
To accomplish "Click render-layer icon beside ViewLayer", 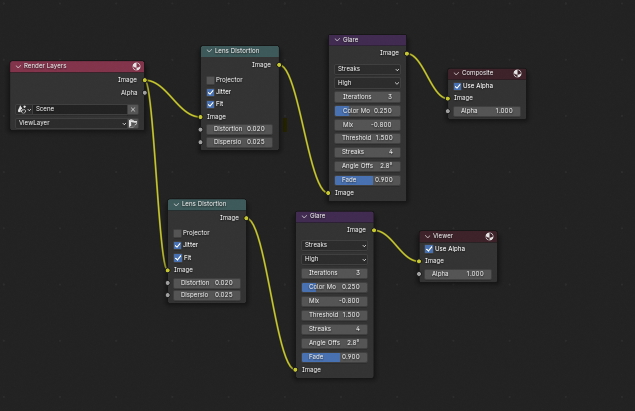I will [133, 123].
